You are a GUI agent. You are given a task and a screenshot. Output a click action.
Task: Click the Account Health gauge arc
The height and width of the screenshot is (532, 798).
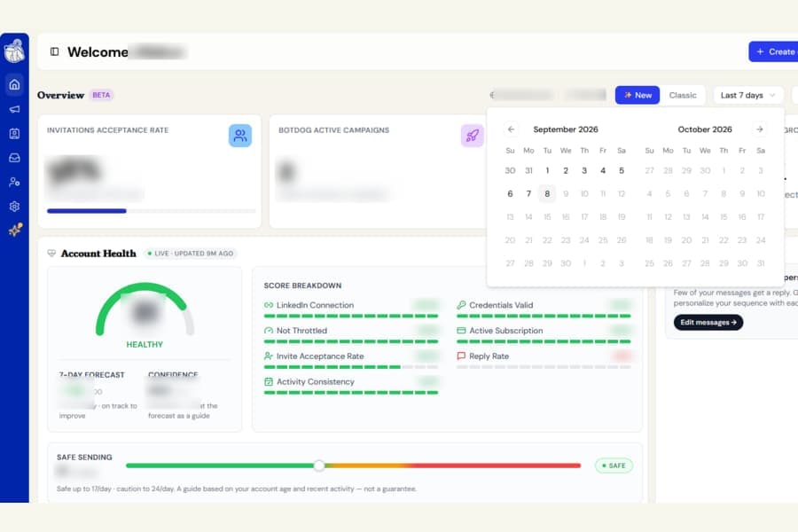click(x=145, y=309)
